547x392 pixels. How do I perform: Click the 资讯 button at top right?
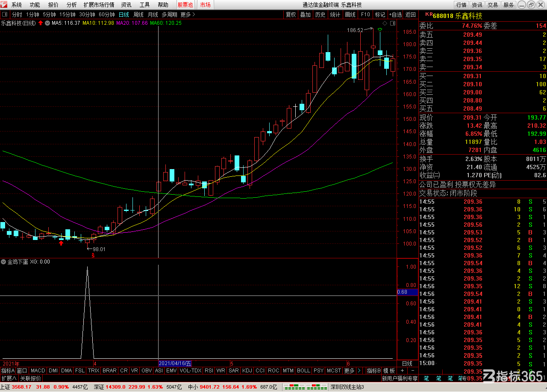(x=477, y=5)
